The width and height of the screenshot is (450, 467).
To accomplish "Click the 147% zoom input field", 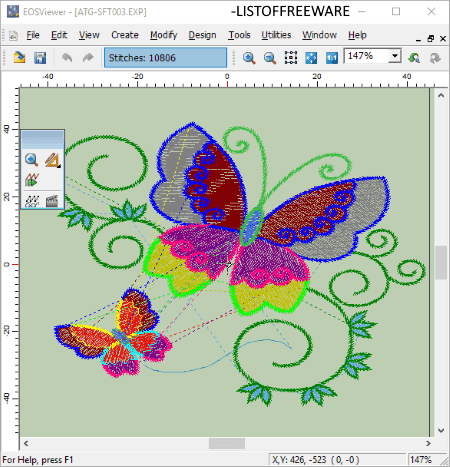I will (366, 56).
